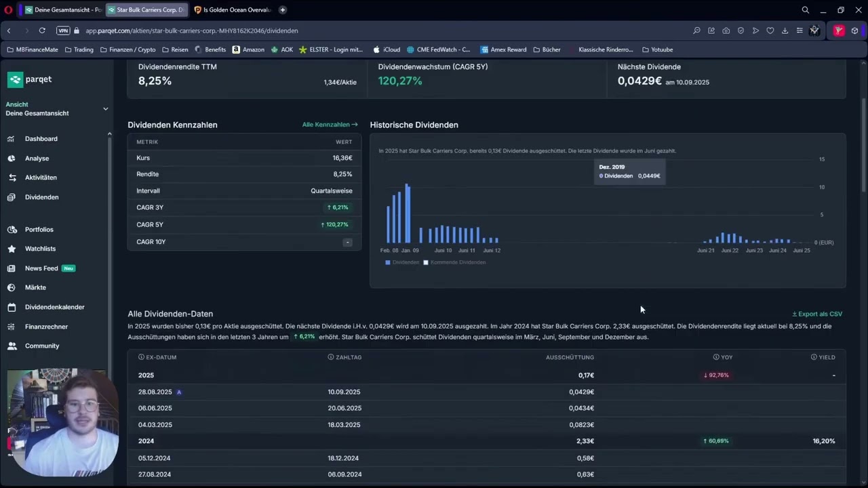Toggle the Dividenden legend series in the chart

click(402, 262)
